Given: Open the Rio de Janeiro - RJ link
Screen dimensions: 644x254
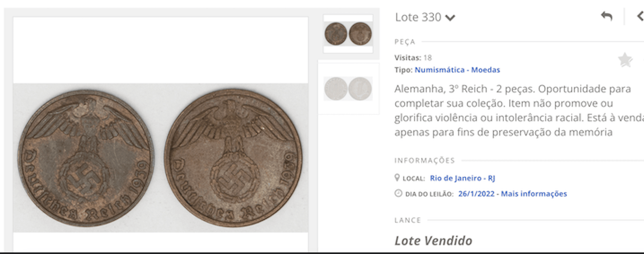Looking at the screenshot, I should (x=462, y=178).
